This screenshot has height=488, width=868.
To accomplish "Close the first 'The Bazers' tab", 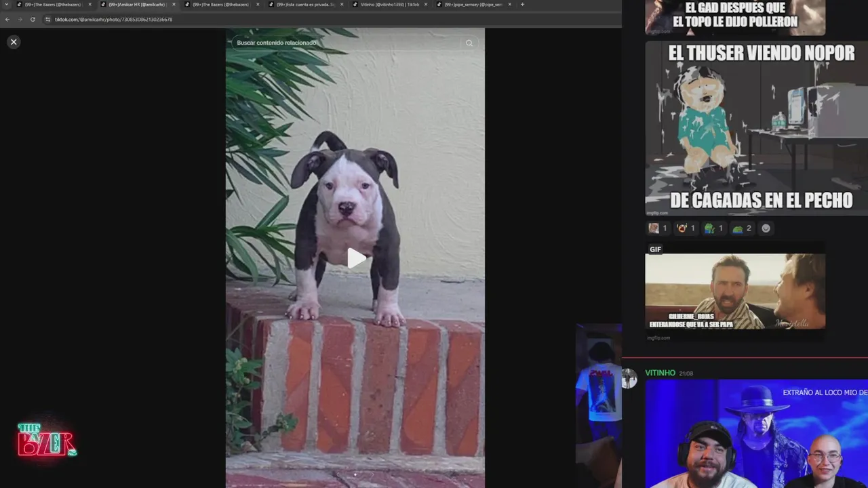I will pyautogui.click(x=90, y=5).
